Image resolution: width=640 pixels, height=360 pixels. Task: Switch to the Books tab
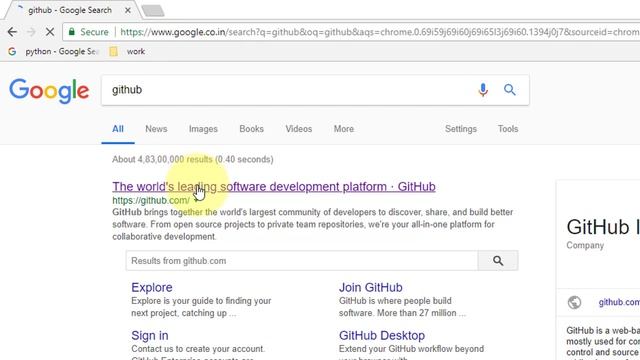coord(251,129)
